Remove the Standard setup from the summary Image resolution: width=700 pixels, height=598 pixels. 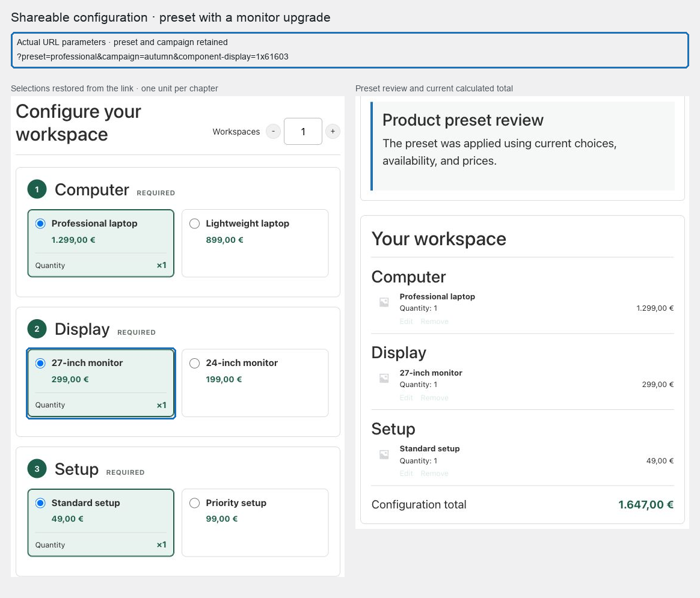[434, 474]
